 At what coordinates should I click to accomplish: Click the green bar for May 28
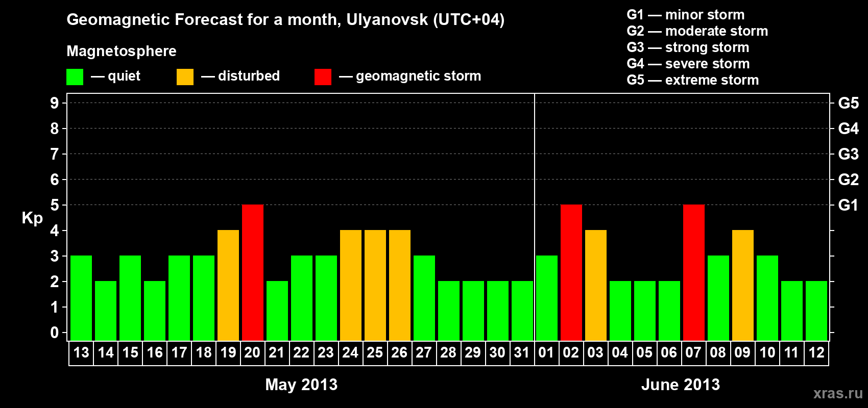[449, 311]
